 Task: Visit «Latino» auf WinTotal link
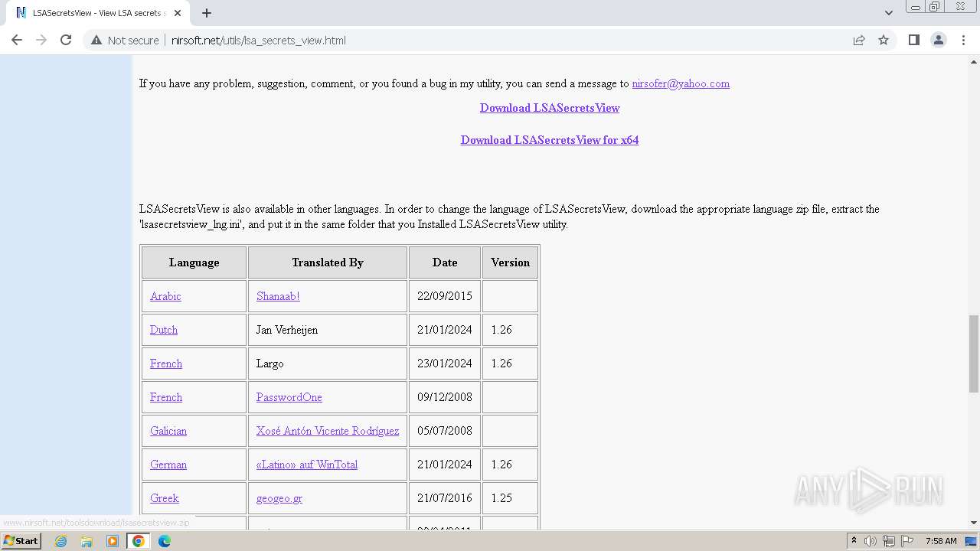(307, 465)
